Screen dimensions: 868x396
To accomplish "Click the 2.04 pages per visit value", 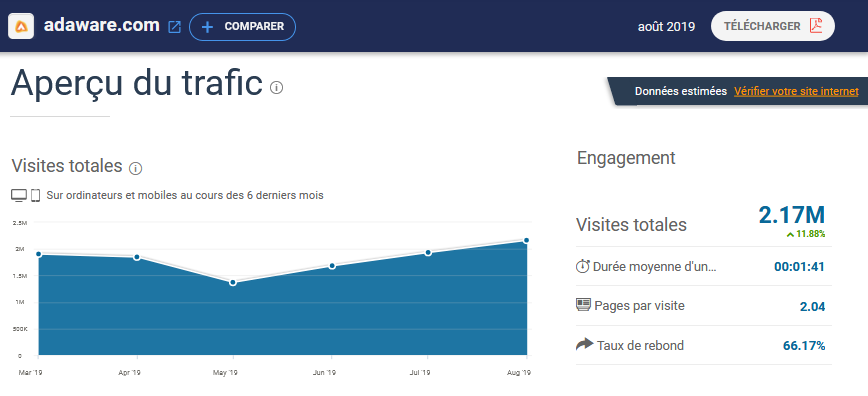I will (813, 306).
